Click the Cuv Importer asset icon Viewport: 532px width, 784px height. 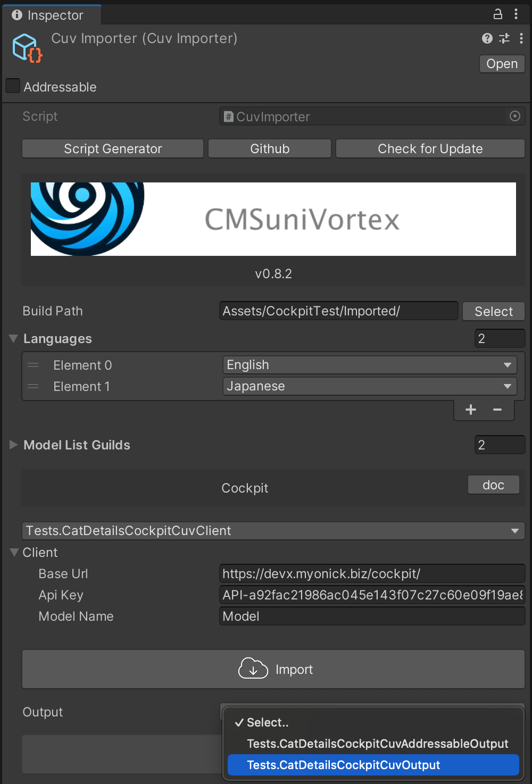[x=27, y=48]
